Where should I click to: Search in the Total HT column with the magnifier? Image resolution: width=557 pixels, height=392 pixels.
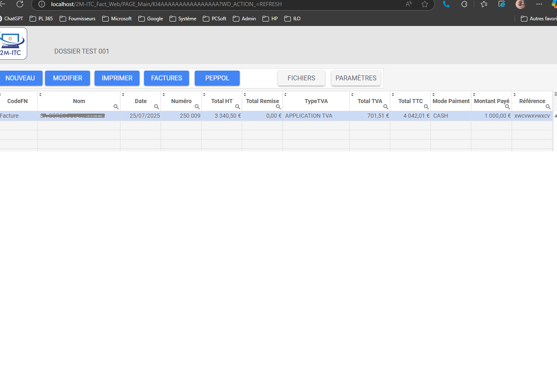click(x=238, y=107)
